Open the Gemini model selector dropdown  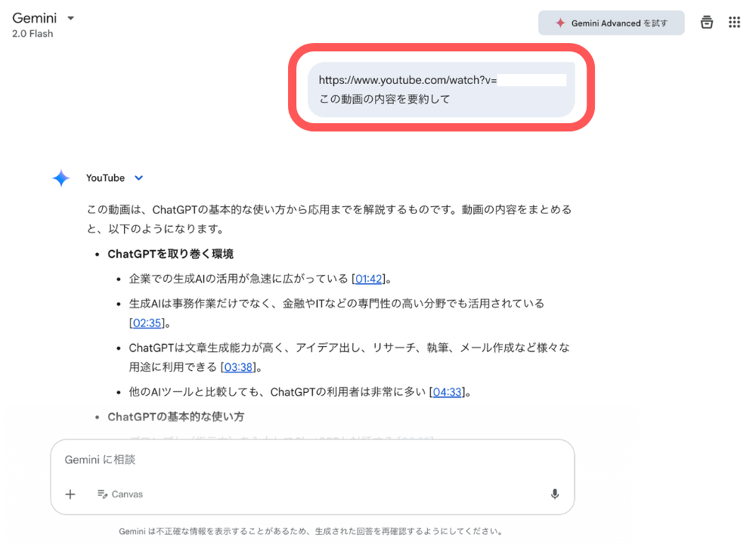[70, 18]
